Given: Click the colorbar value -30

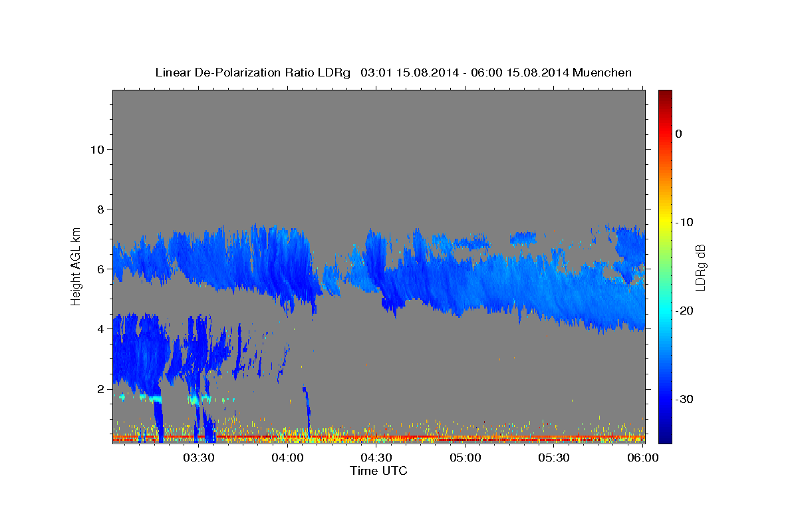Looking at the screenshot, I should click(x=685, y=399).
